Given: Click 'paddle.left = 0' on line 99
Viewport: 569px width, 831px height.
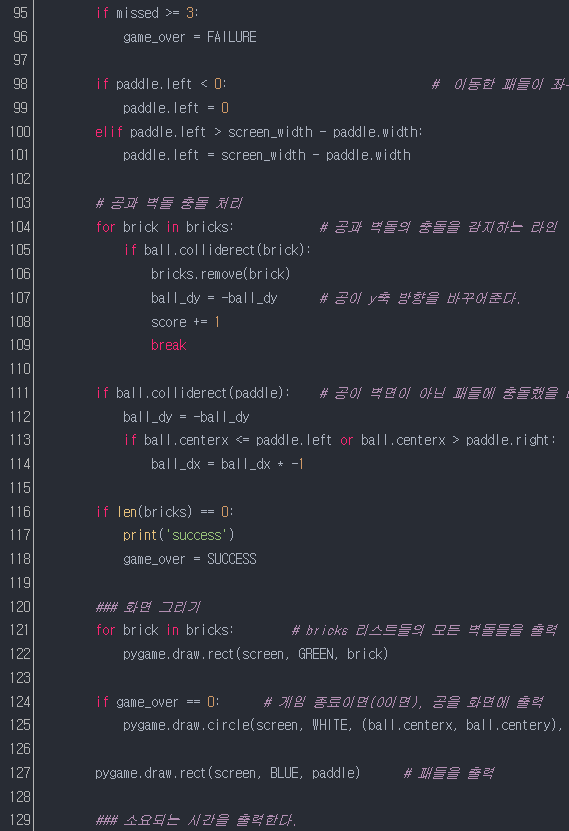Looking at the screenshot, I should 176,108.
